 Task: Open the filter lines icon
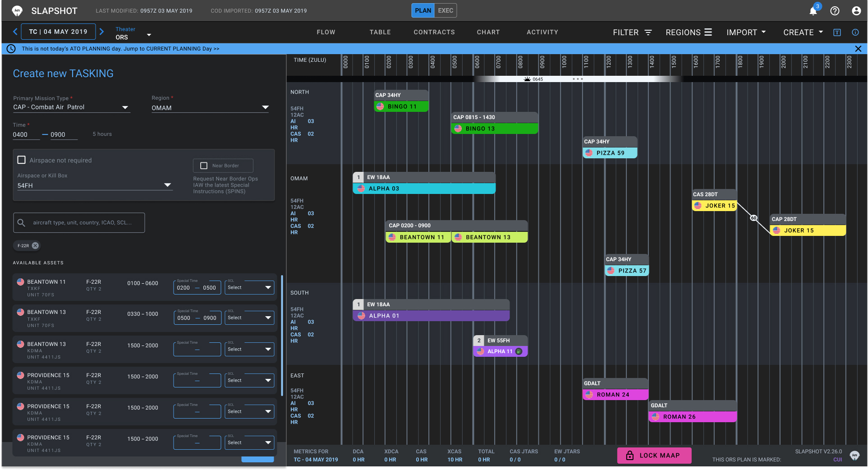(648, 32)
